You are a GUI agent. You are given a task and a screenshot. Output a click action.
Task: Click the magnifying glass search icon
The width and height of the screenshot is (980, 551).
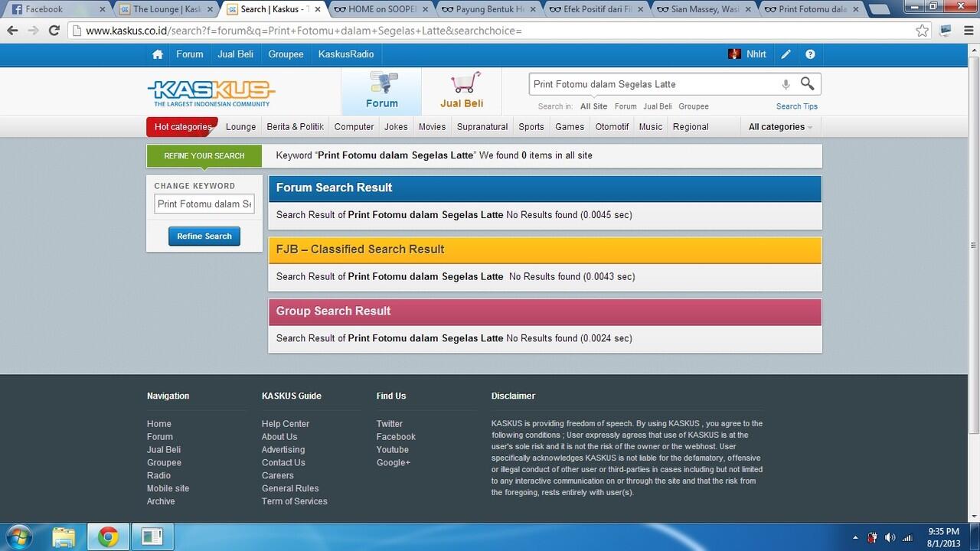(x=808, y=83)
